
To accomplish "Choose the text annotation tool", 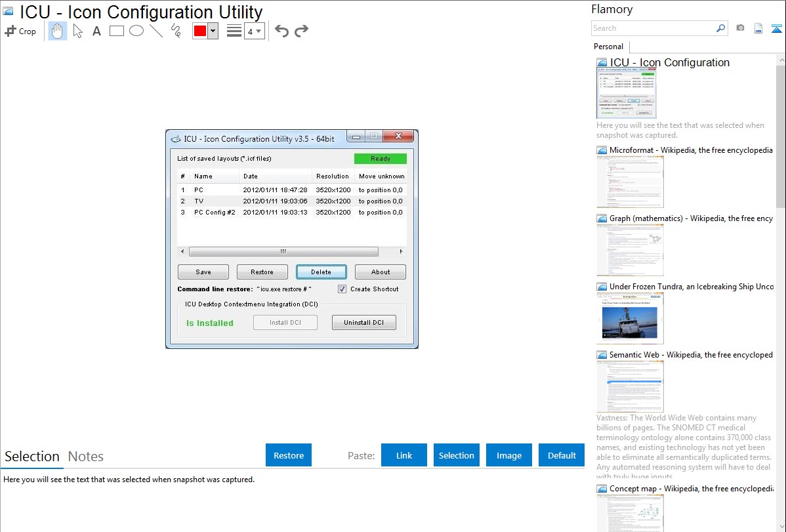I will 96,31.
